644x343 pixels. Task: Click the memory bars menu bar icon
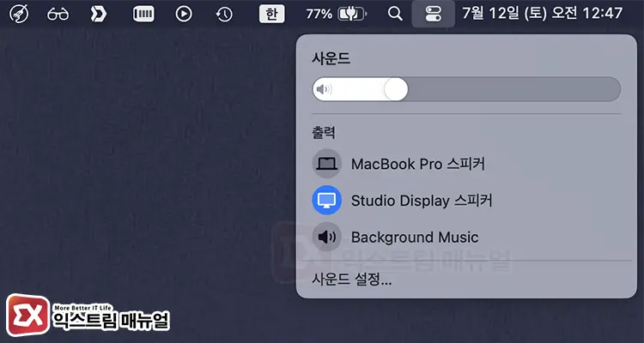click(143, 15)
